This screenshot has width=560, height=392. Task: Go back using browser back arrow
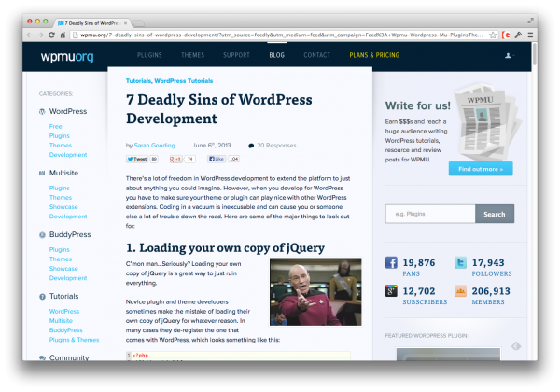tap(30, 35)
